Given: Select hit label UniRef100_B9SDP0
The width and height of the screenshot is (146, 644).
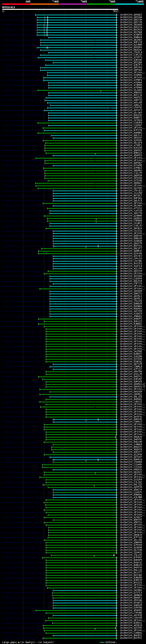Looking at the screenshot, I should pyautogui.click(x=131, y=47).
